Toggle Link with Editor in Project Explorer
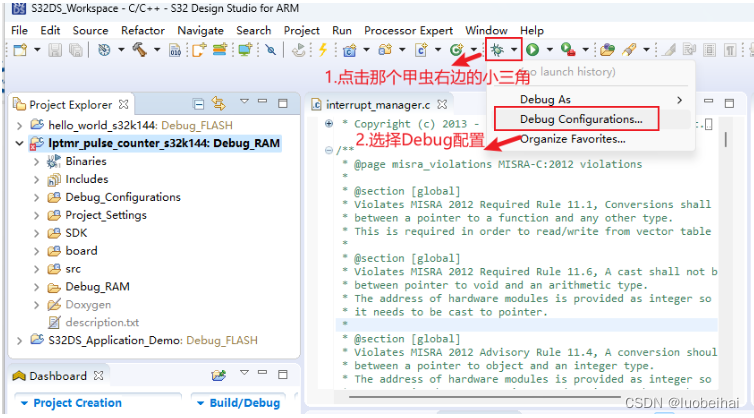Viewport: 754px width, 418px height. [218, 103]
